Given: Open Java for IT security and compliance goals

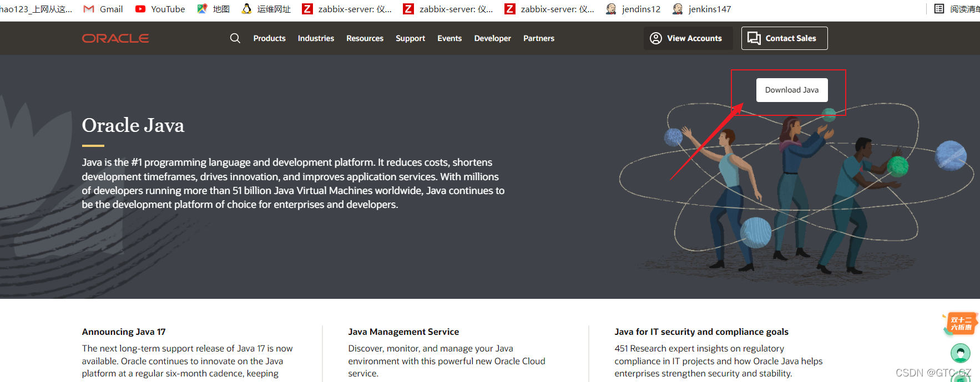Looking at the screenshot, I should pos(701,332).
